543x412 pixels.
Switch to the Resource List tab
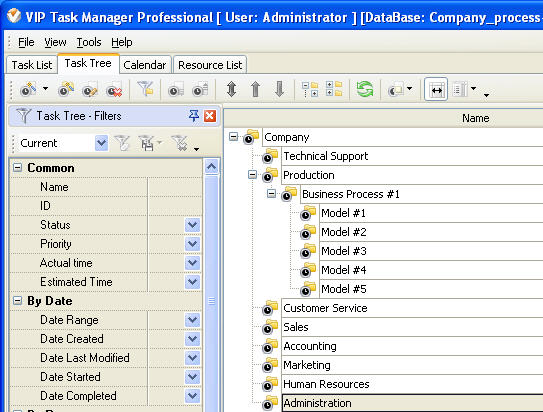pos(210,65)
